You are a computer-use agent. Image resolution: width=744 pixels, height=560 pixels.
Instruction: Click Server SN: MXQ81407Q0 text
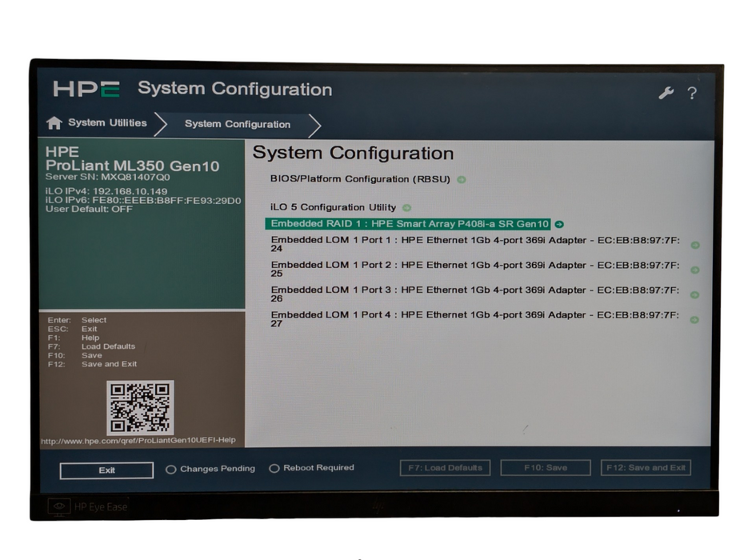coord(108,177)
